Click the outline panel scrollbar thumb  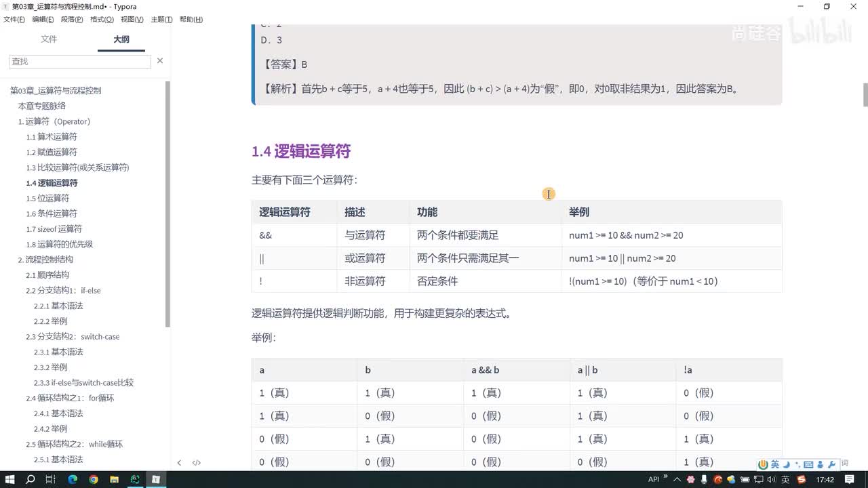167,203
